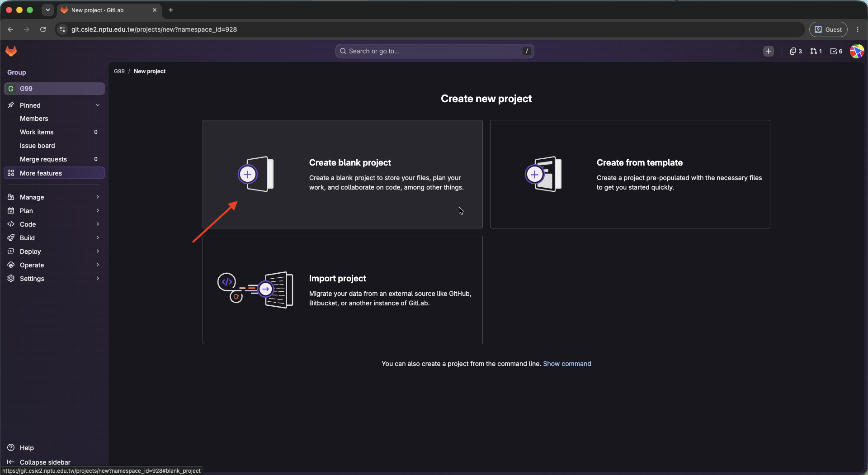Open the user avatar menu

[x=857, y=51]
